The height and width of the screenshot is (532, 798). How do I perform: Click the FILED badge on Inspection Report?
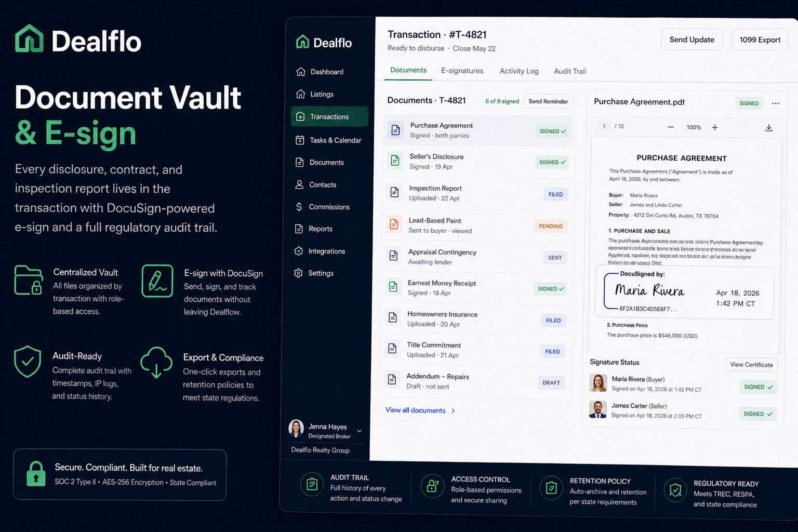pos(555,194)
